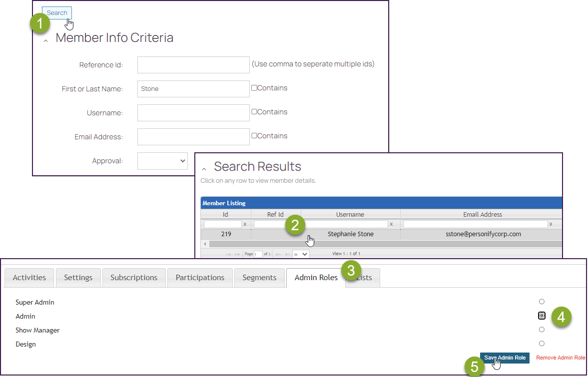The height and width of the screenshot is (377, 588).
Task: Enable Contains checkbox for Username
Action: point(254,112)
